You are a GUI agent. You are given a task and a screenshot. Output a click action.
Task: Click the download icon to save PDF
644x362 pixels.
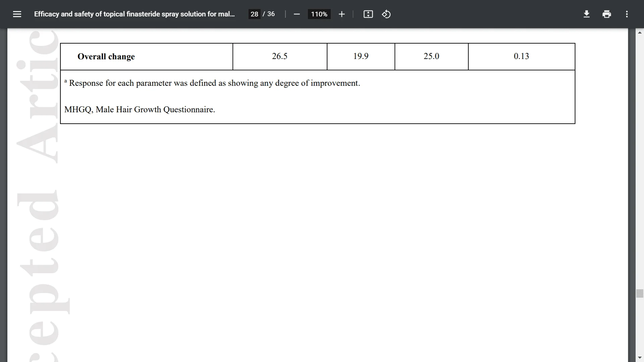coord(587,14)
